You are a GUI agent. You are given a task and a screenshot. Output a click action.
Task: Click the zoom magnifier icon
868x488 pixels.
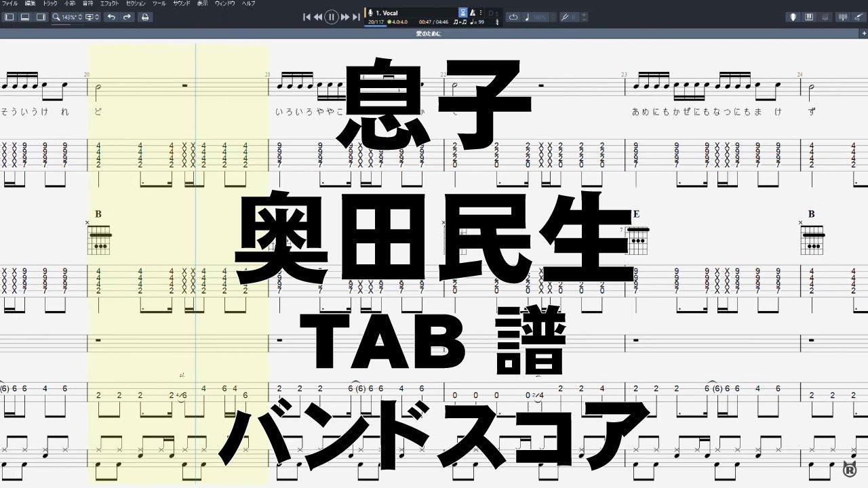tap(57, 17)
